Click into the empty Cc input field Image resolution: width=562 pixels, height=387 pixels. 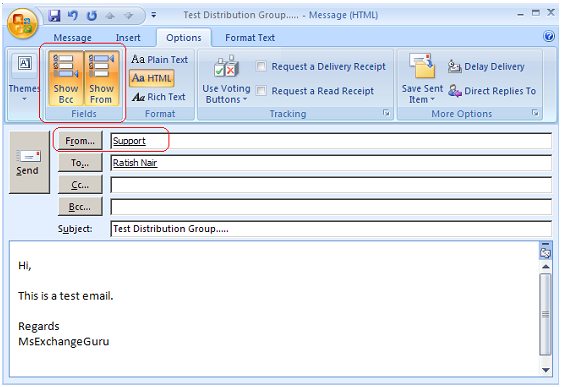point(331,185)
